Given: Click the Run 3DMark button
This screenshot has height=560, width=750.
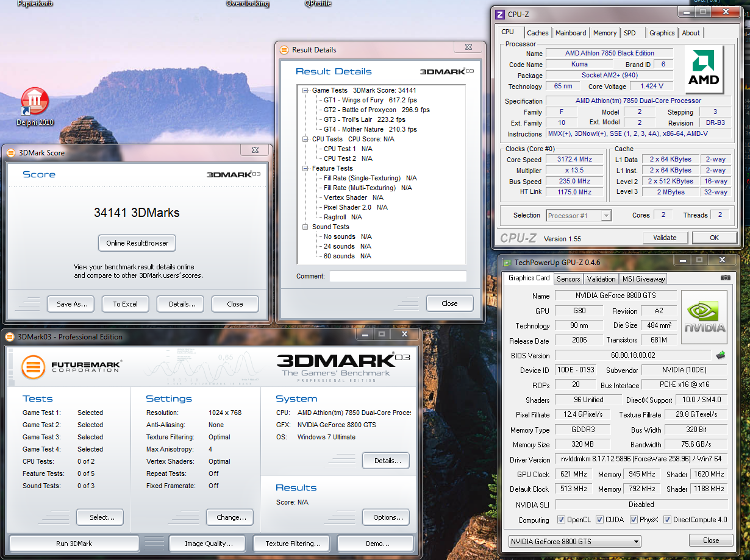Looking at the screenshot, I should coord(74,544).
